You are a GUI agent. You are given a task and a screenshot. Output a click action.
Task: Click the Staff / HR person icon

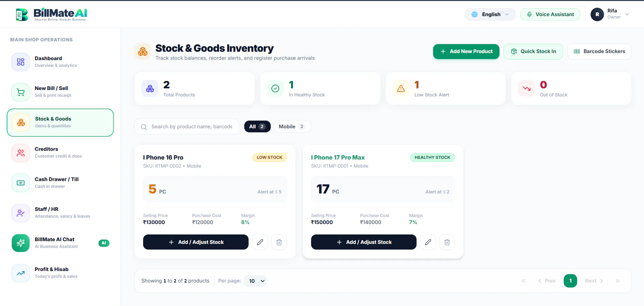pyautogui.click(x=21, y=213)
